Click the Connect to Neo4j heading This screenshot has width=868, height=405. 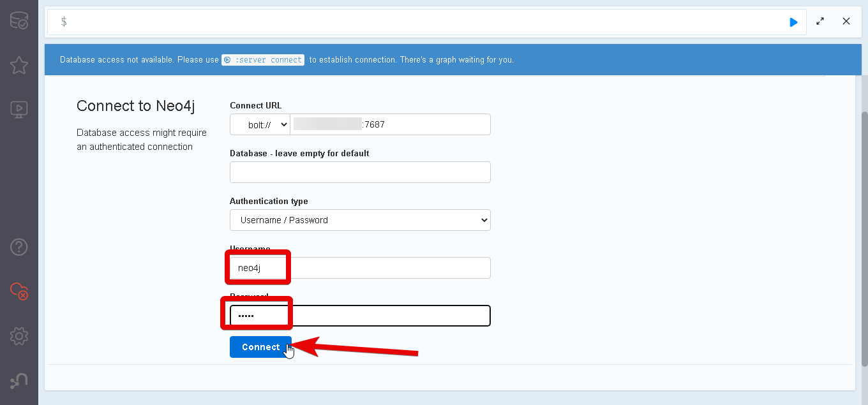pos(135,106)
